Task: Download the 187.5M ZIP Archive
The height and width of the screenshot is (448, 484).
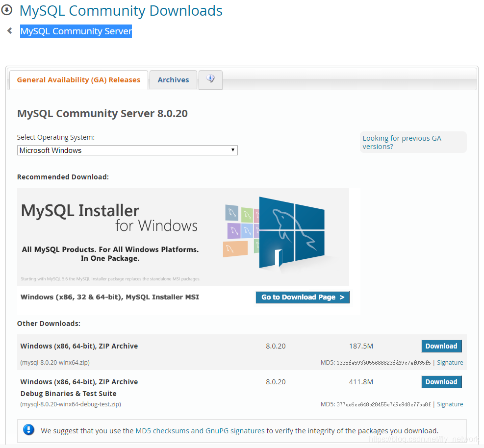Action: click(x=441, y=346)
